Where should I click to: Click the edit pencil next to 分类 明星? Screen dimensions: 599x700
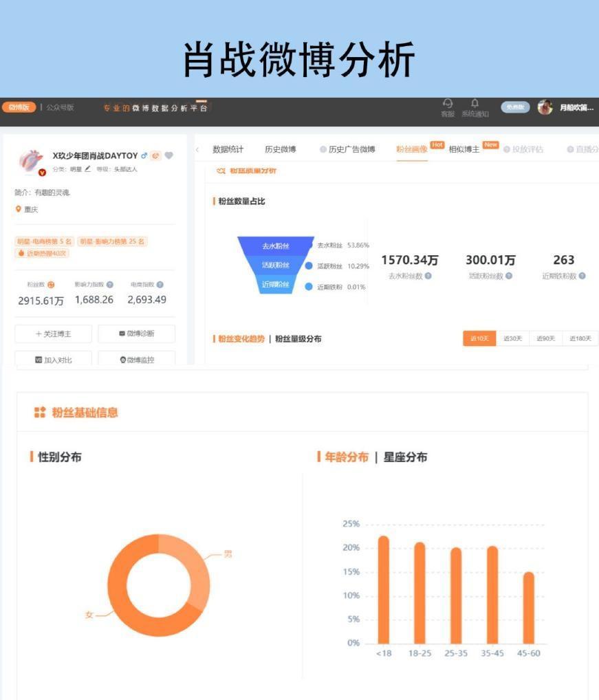88,168
